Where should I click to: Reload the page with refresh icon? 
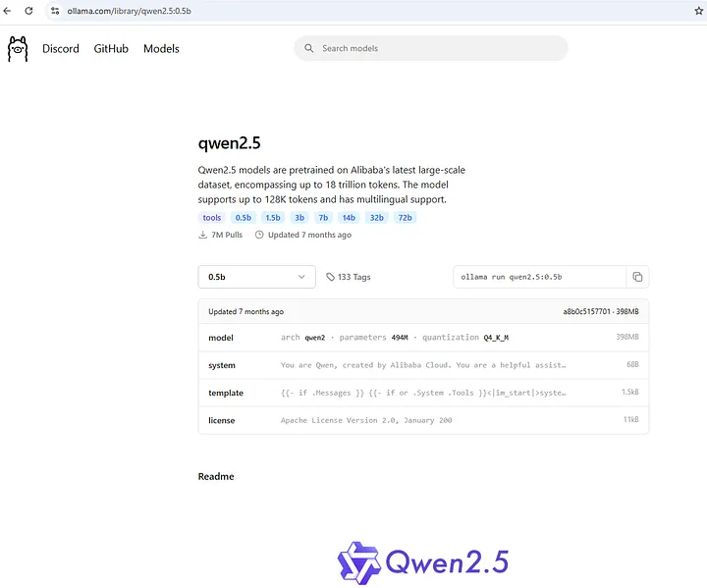(28, 10)
